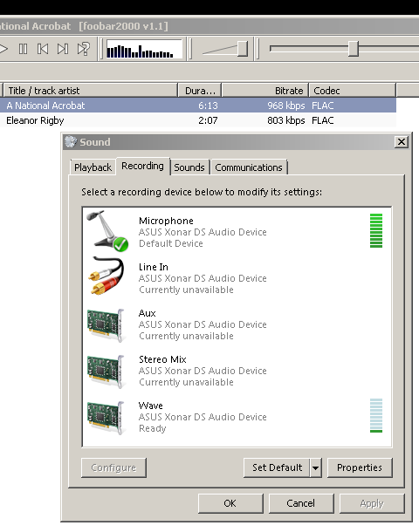Select the Stereo Mix device

click(x=237, y=370)
